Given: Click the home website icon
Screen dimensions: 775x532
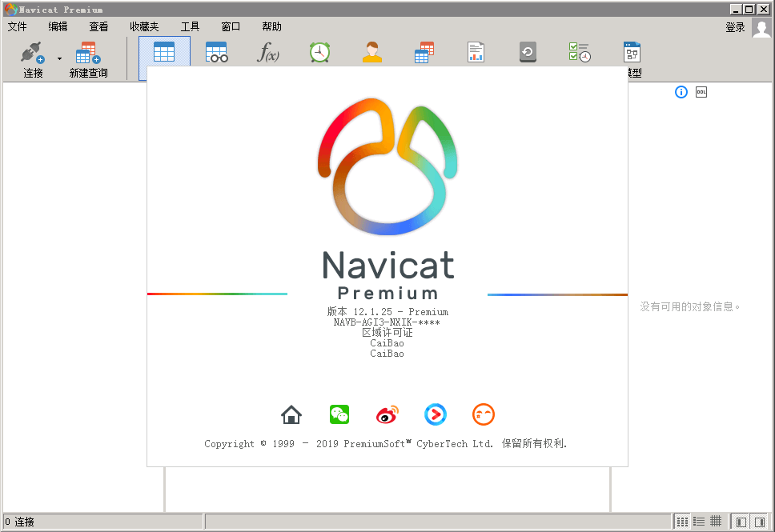Looking at the screenshot, I should point(291,414).
